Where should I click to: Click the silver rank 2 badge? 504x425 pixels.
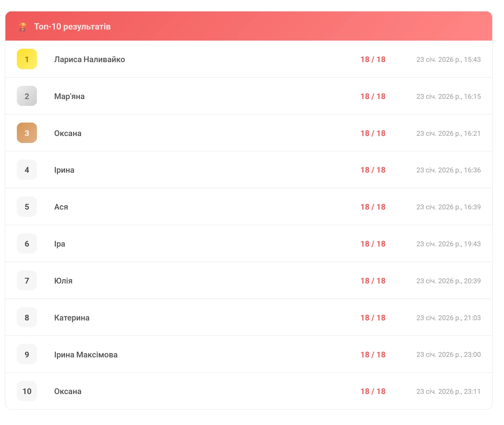tap(27, 96)
